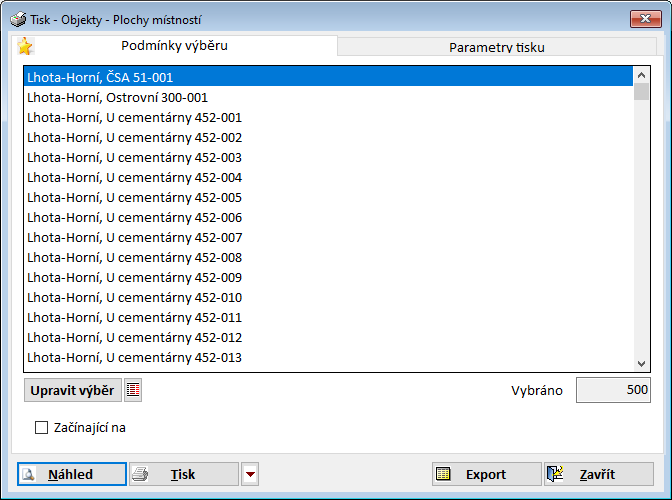The width and height of the screenshot is (672, 500).
Task: Click the list icon beside Upravit výběr
Action: [133, 390]
